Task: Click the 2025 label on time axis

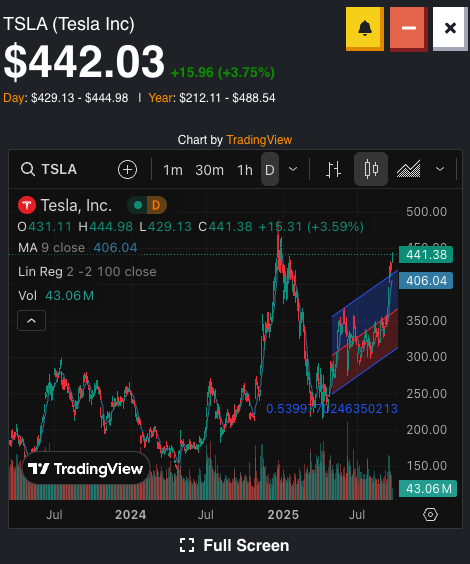Action: click(x=283, y=515)
